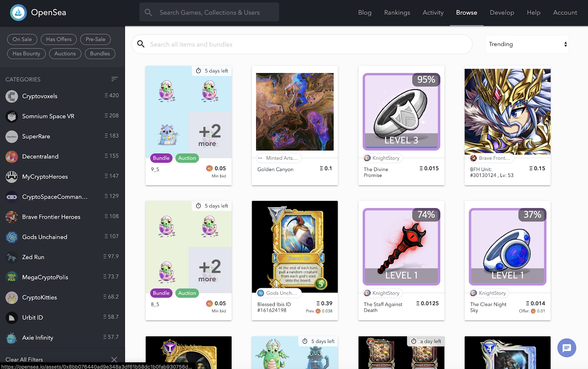Image resolution: width=588 pixels, height=369 pixels.
Task: Open the Golden Canyon artwork thumbnail
Action: pyautogui.click(x=295, y=112)
